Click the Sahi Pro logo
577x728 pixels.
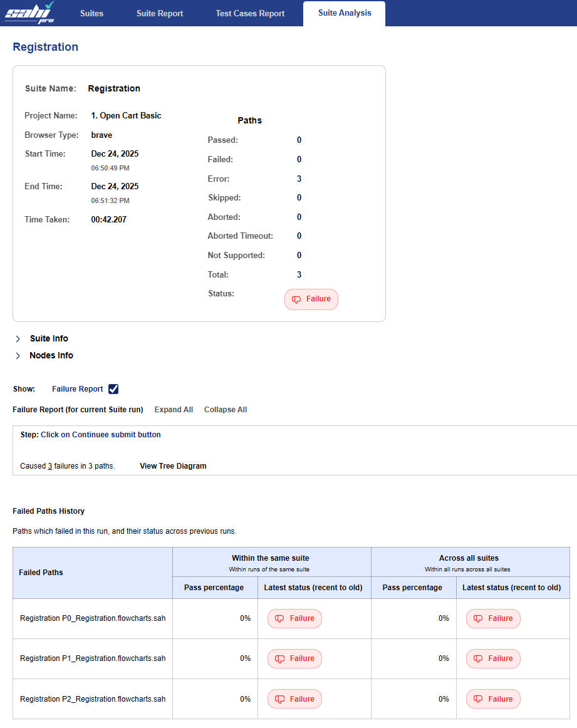coord(29,13)
